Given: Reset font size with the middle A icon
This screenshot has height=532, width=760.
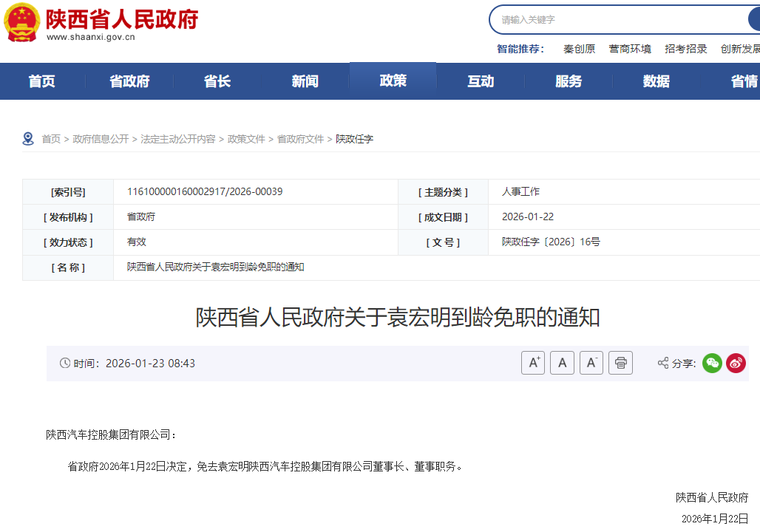Looking at the screenshot, I should pos(562,362).
